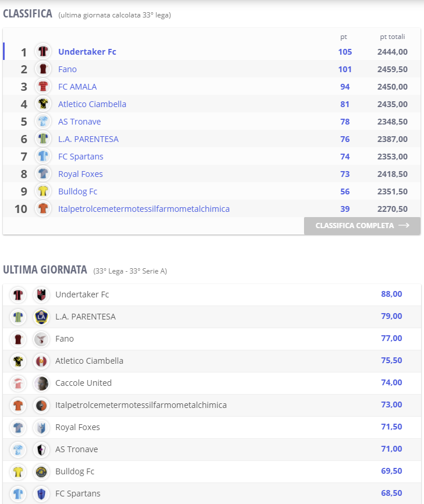Open Royal Foxes link in standings
The image size is (424, 504).
(80, 174)
